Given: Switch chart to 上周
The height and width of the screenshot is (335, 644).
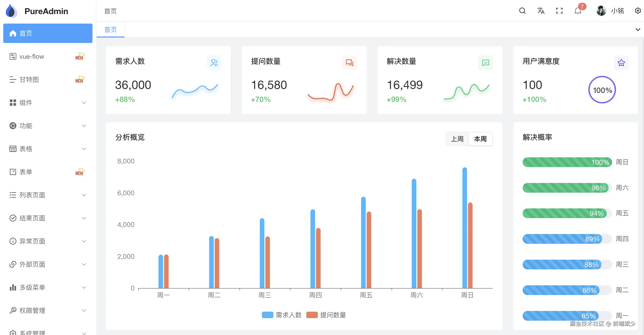Looking at the screenshot, I should coord(457,139).
